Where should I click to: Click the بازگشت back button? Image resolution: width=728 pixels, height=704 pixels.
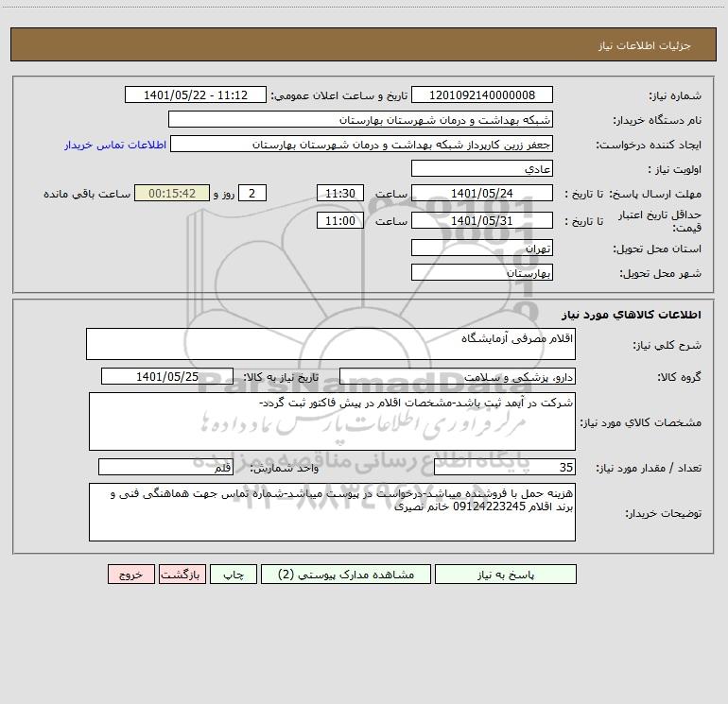[182, 575]
